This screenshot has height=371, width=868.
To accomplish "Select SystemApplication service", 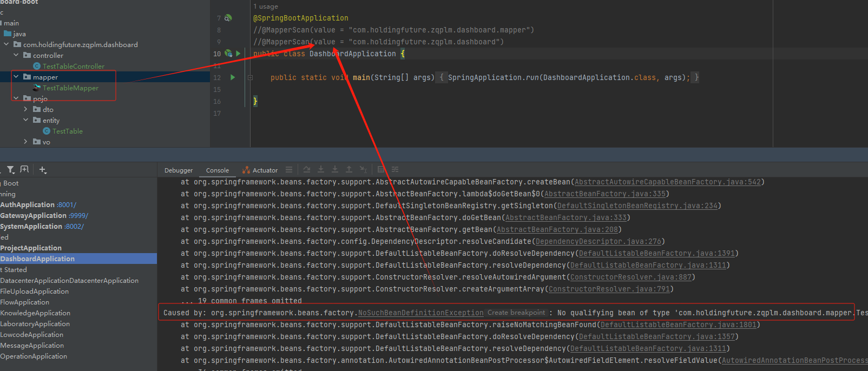I will (x=31, y=226).
